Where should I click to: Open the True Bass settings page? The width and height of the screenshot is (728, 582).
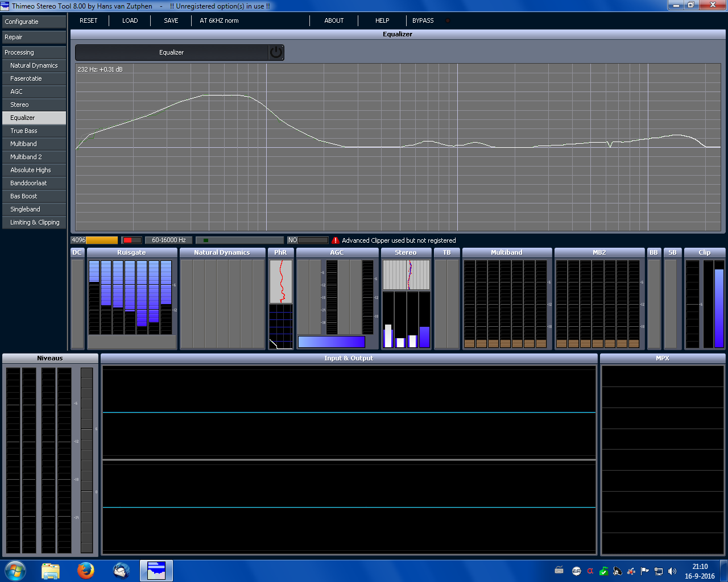[34, 131]
